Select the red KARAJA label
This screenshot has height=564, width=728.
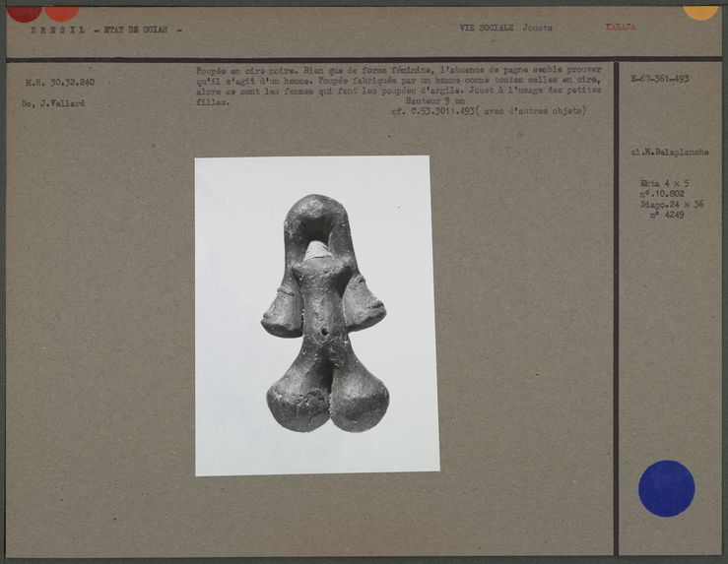pyautogui.click(x=620, y=28)
